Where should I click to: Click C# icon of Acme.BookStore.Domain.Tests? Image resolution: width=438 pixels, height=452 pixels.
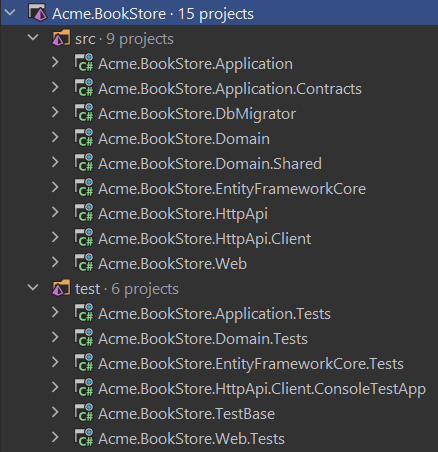[x=84, y=338]
